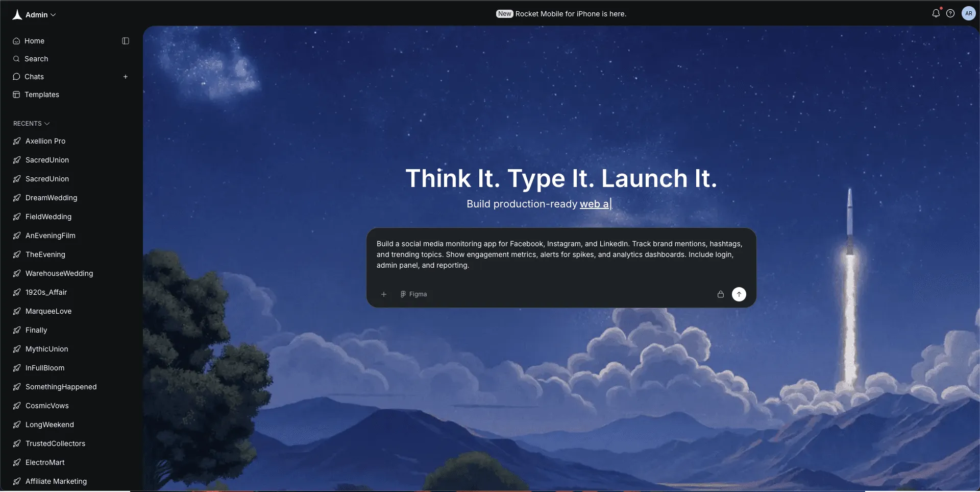Image resolution: width=980 pixels, height=492 pixels.
Task: Open InFullBloom project
Action: click(45, 368)
